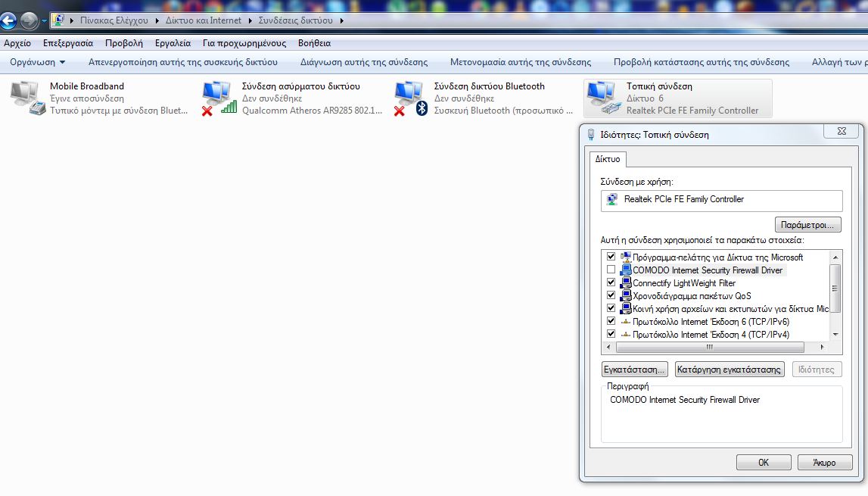Click the Control Panel icon in address bar
The image size is (868, 496).
58,20
